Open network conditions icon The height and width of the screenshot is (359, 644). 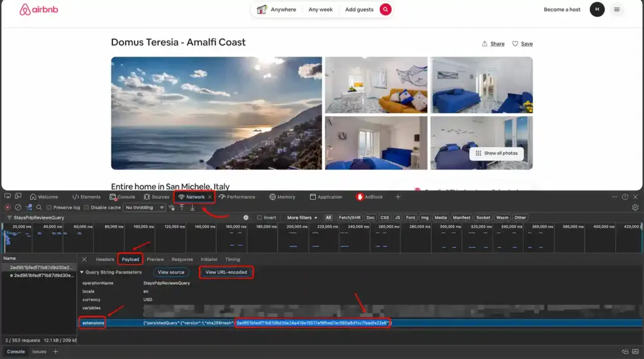(x=172, y=207)
